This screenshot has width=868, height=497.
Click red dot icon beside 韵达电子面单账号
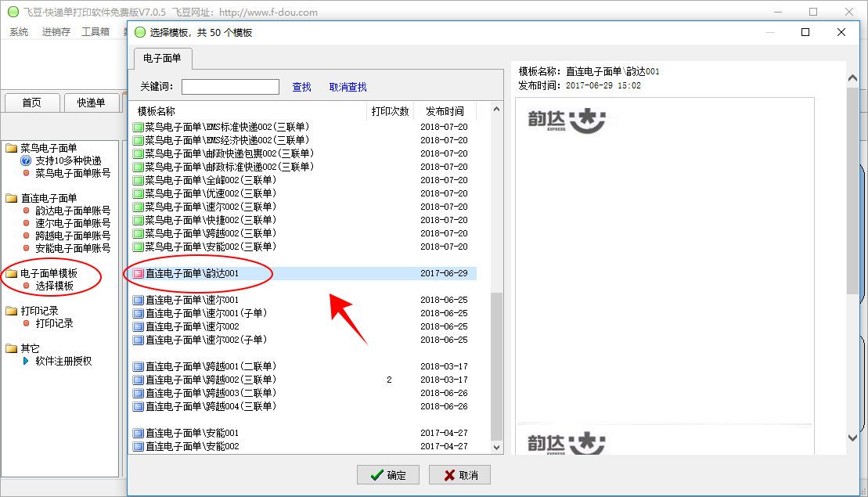[26, 211]
